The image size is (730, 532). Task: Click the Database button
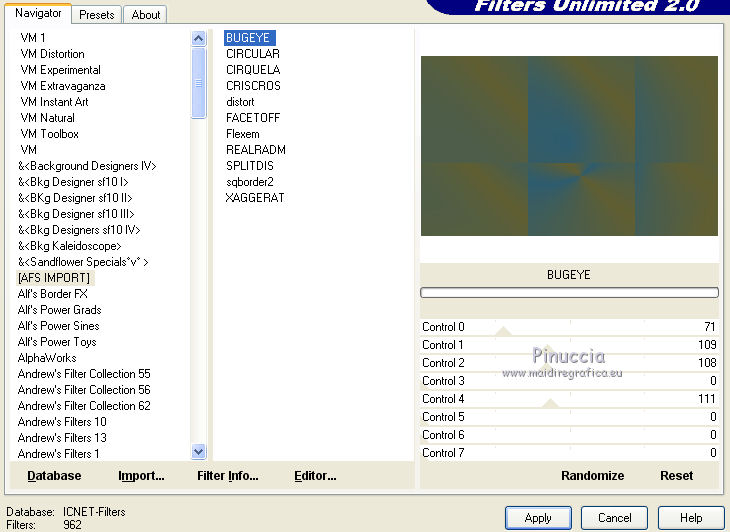tap(54, 476)
